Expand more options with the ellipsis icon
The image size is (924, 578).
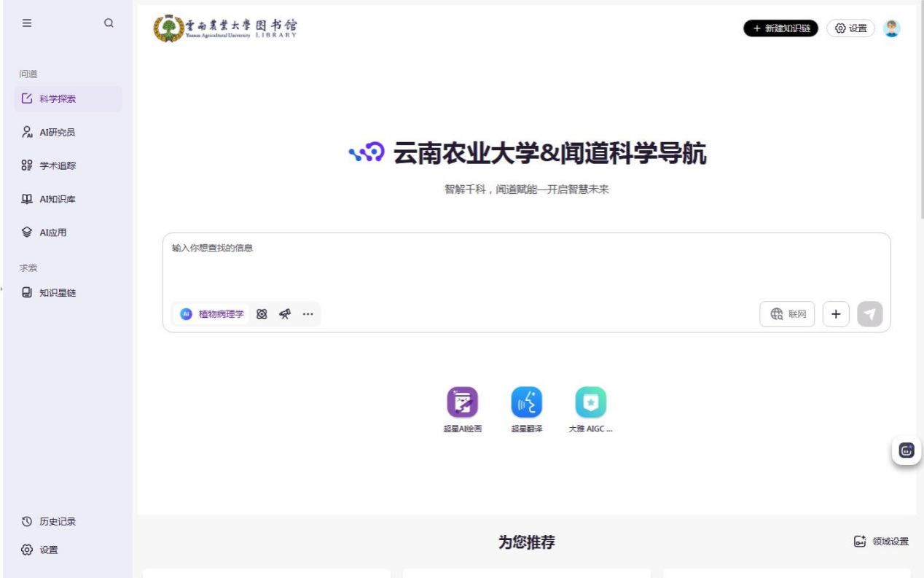pyautogui.click(x=308, y=314)
